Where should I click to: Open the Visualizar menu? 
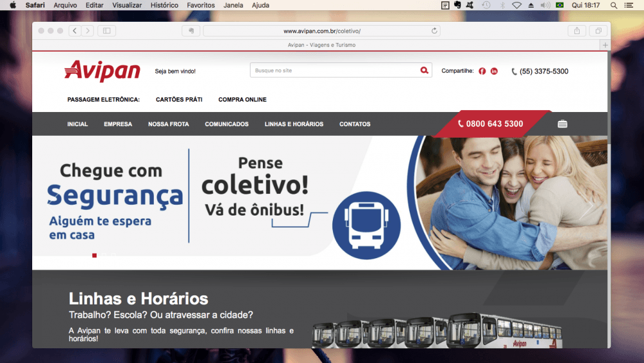tap(127, 5)
